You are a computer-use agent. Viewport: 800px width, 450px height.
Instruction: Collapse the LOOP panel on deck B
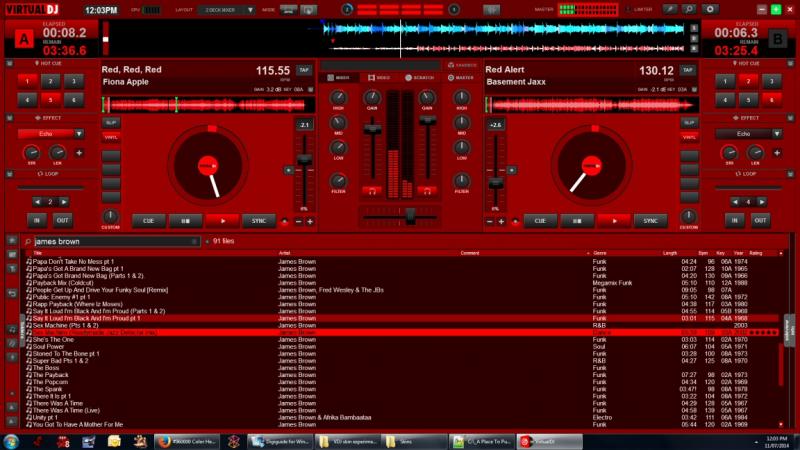point(790,174)
